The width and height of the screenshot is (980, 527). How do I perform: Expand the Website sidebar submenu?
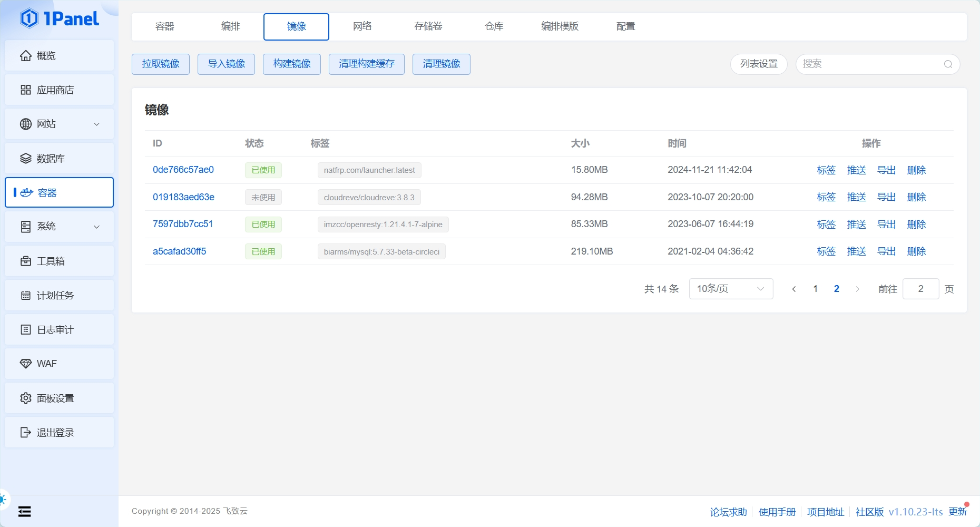point(96,124)
